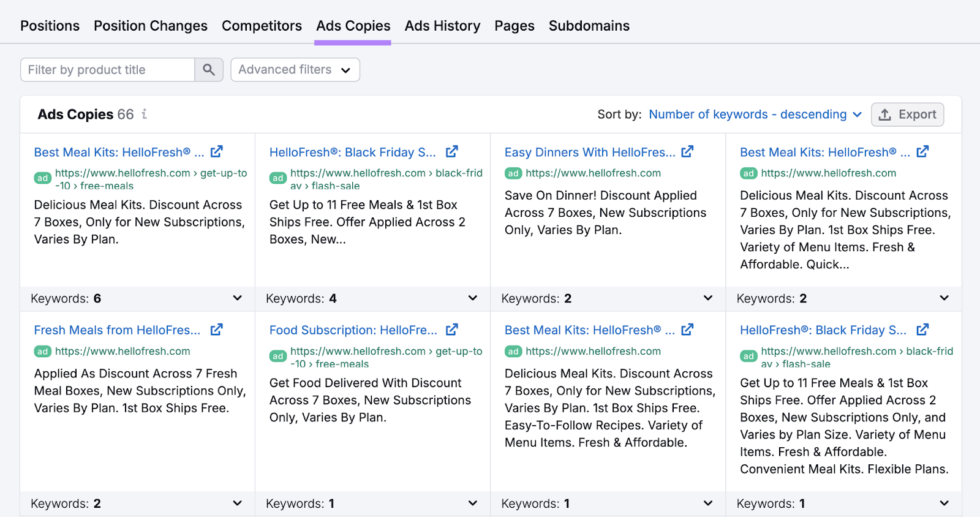Click the ad badge on Easy Dinners card
Viewport: 980px width, 517px height.
pos(513,173)
